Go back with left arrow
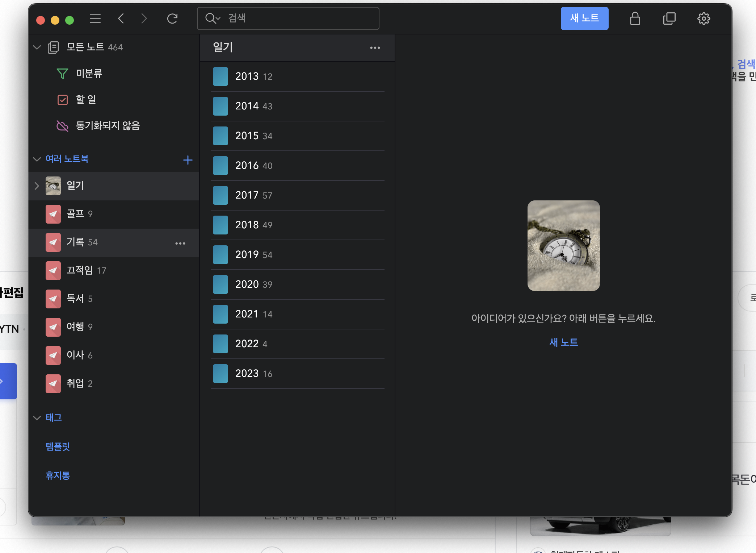 (121, 18)
